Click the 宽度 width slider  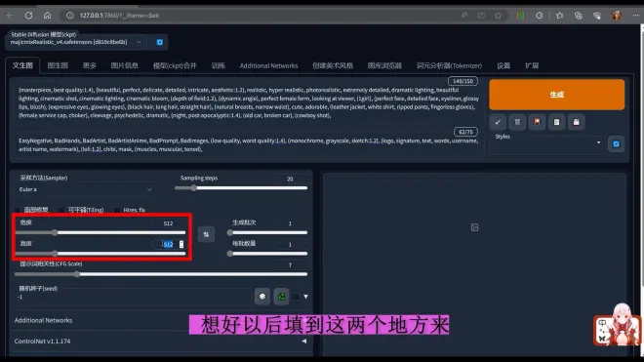pyautogui.click(x=101, y=232)
